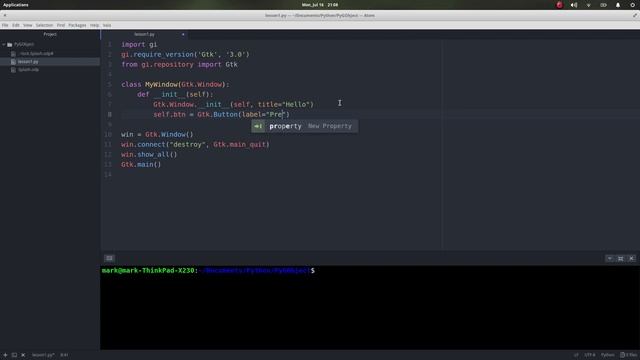Open the power session menu icon
This screenshot has width=640, height=360.
[633, 5]
